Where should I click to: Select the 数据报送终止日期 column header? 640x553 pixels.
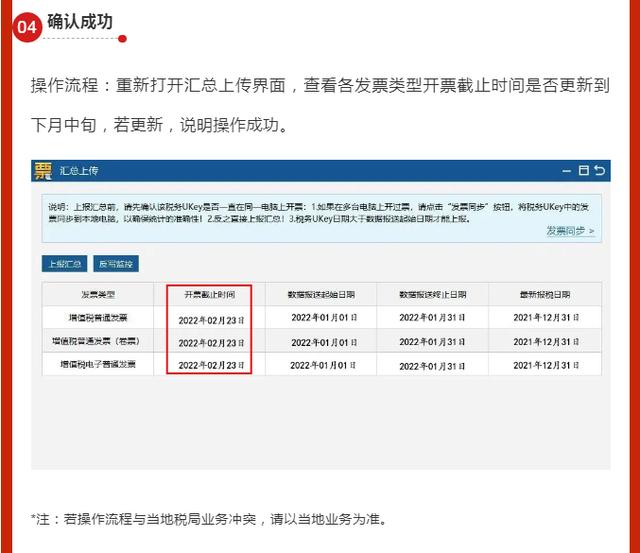(433, 294)
